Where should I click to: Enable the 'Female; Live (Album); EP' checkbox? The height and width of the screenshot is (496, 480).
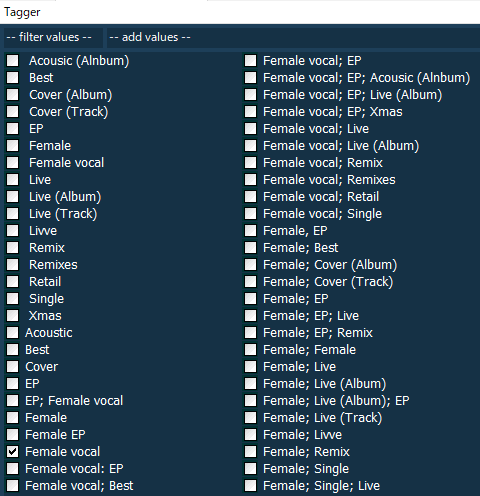[x=250, y=400]
